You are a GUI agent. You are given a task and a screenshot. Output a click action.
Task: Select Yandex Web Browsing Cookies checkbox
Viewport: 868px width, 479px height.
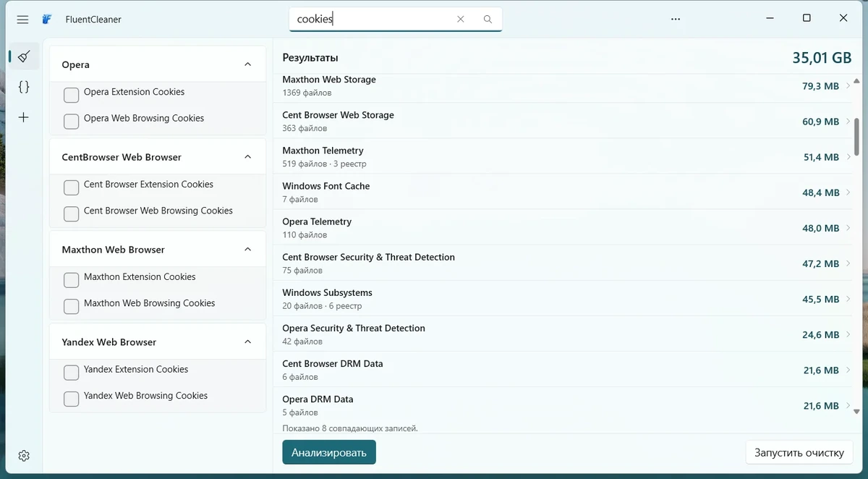[x=71, y=399]
